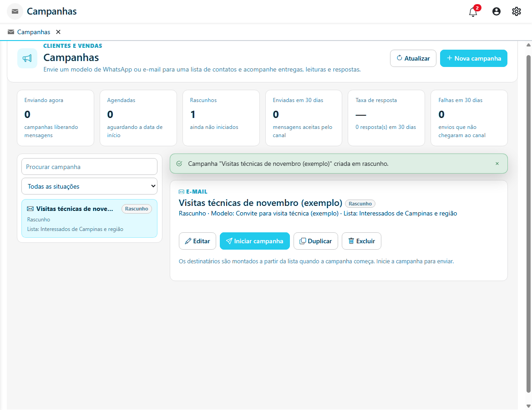Delete the campaign with the Excluir button
The width and height of the screenshot is (532, 410).
pos(361,241)
